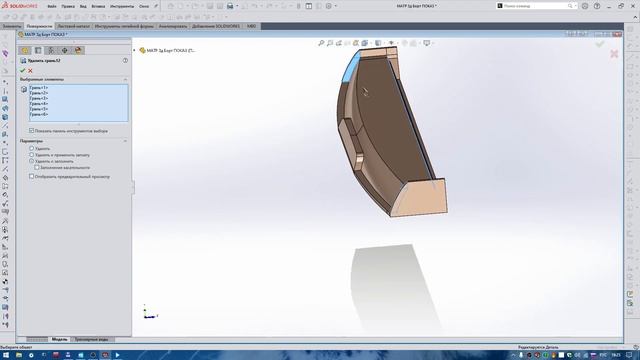The height and width of the screenshot is (360, 640).
Task: Open the Save dropdown arrow in top toolbar
Action: click(237, 6)
